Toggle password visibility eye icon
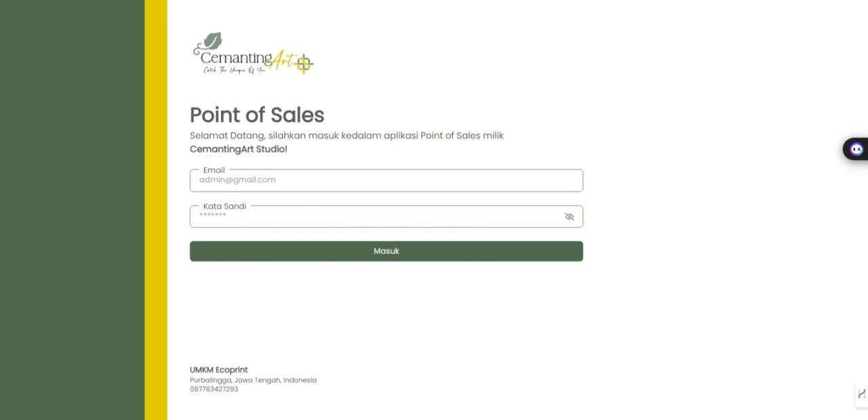This screenshot has height=420, width=868. [x=569, y=217]
